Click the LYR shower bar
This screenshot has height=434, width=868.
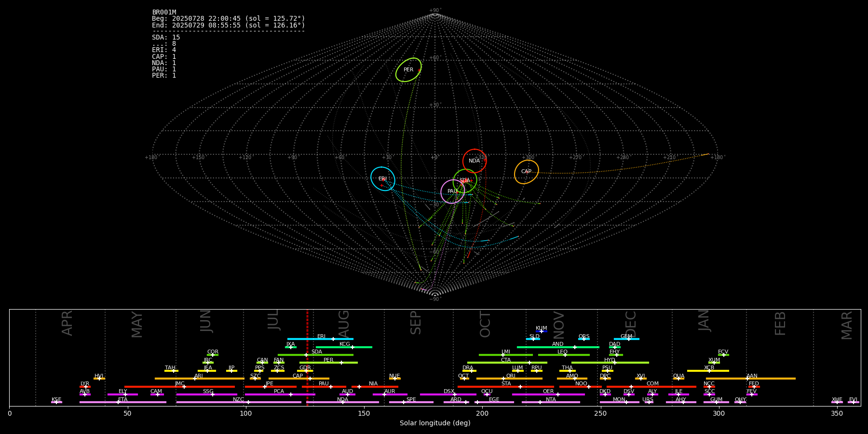pyautogui.click(x=85, y=387)
